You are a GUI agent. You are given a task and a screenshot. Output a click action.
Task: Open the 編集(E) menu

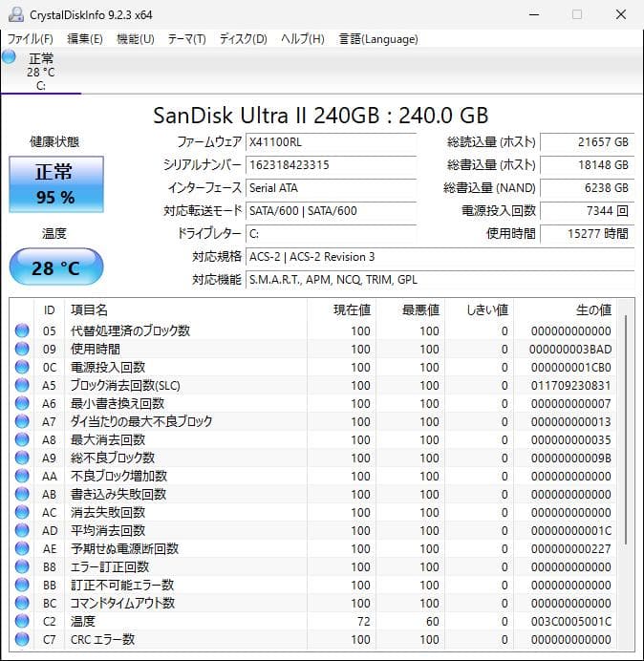85,39
